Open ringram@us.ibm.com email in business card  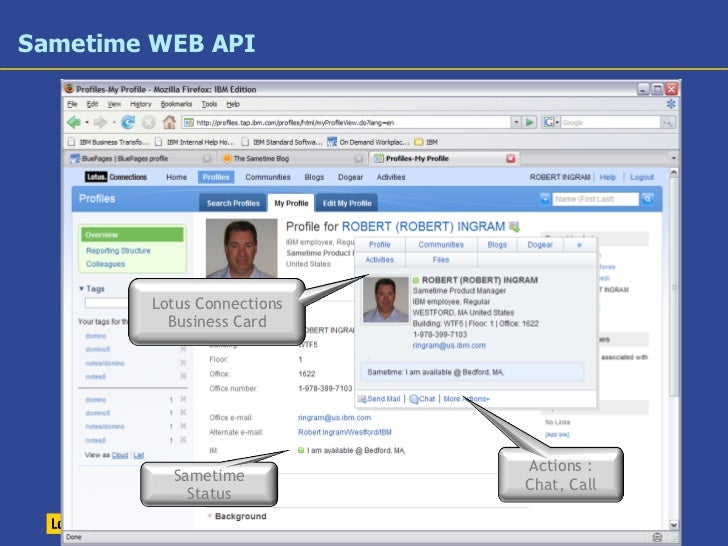[449, 346]
